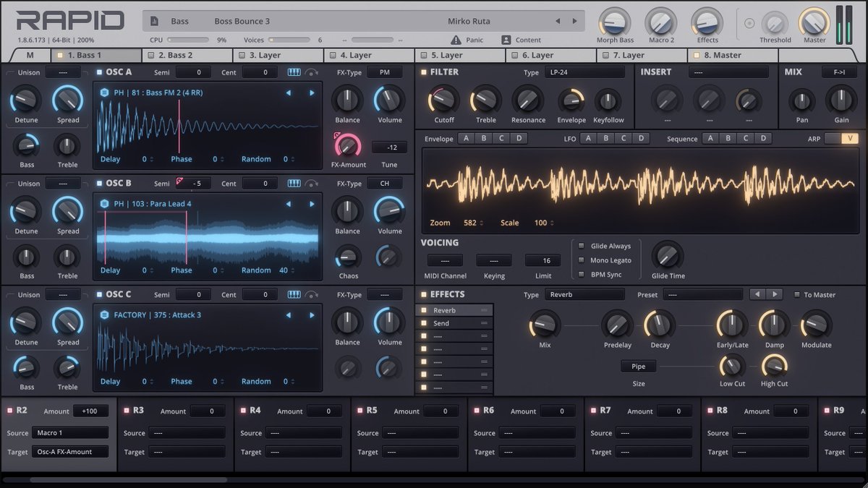Screen dimensions: 868x488
Task: Click the Voices meter slider
Action: click(x=290, y=40)
